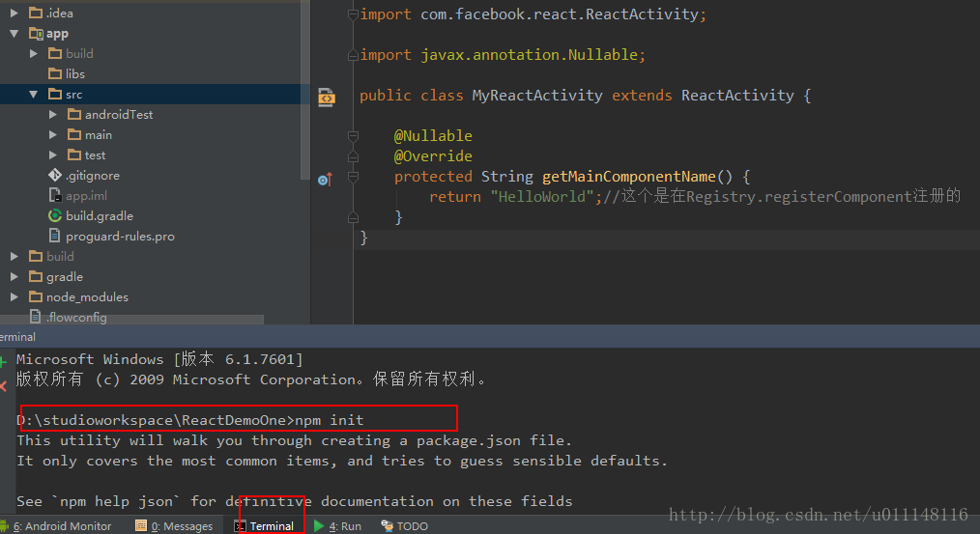Click the .gitignore file icon
The height and width of the screenshot is (534, 980).
55,176
